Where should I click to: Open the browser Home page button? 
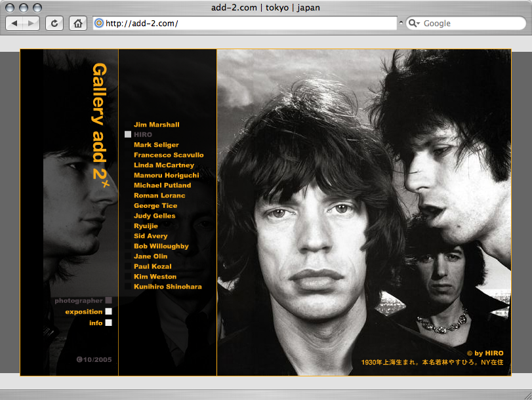(x=78, y=23)
